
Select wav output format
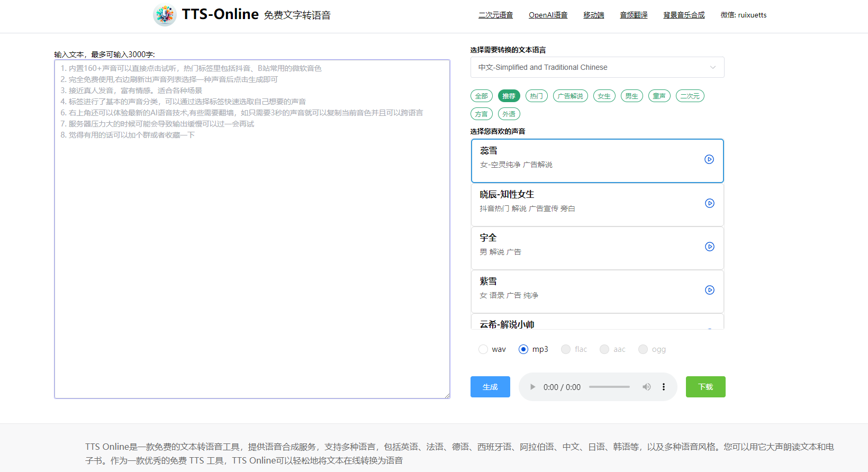point(483,349)
